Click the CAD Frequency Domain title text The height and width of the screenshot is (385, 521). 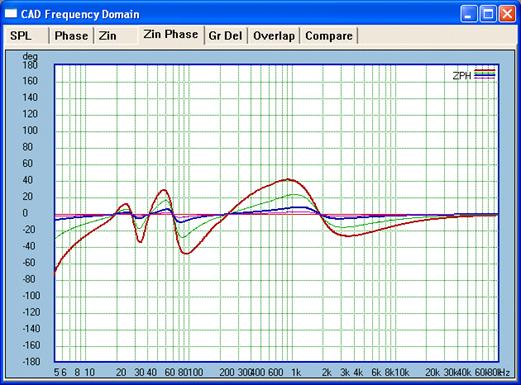[80, 14]
